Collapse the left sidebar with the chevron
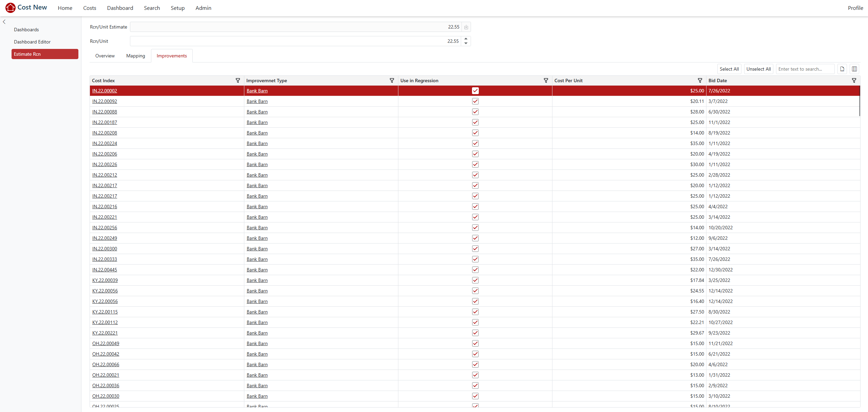The image size is (868, 412). pos(4,22)
